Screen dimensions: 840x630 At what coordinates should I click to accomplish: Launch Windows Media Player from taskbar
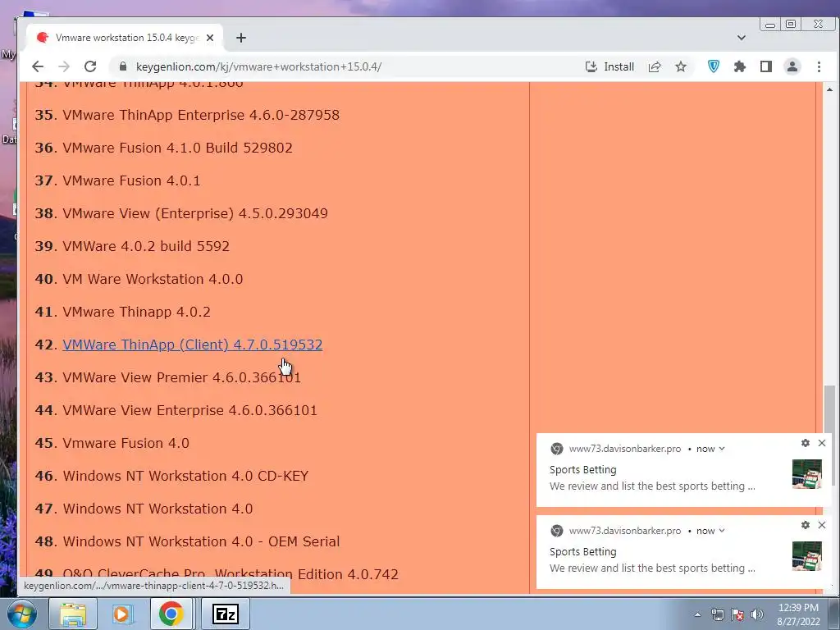(x=121, y=614)
